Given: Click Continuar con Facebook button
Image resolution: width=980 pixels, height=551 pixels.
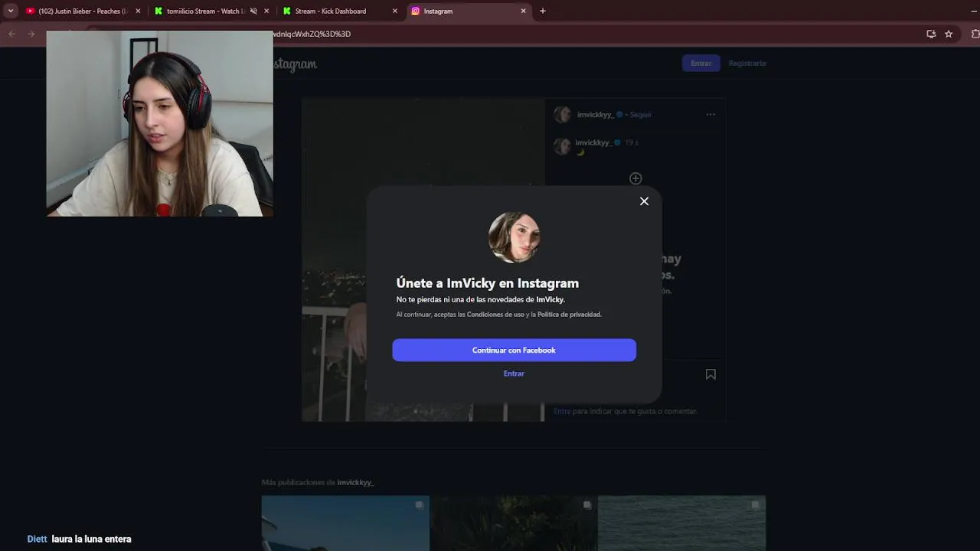Looking at the screenshot, I should tap(514, 350).
